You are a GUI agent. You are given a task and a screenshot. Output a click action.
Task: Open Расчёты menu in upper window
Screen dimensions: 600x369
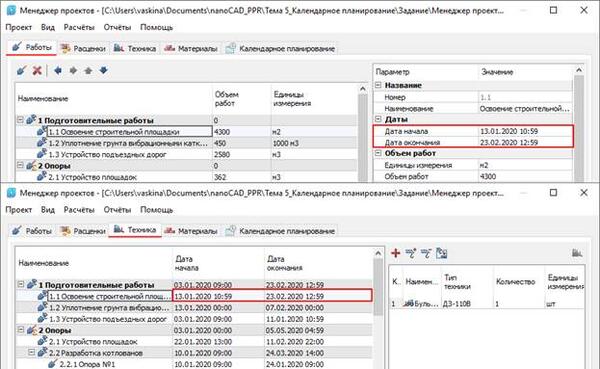pyautogui.click(x=79, y=27)
